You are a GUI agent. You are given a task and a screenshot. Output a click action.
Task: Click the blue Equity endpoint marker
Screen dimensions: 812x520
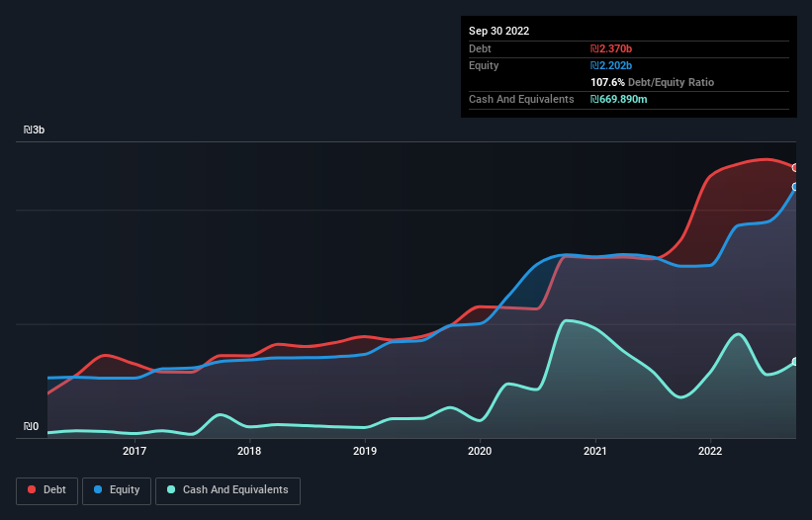[x=795, y=187]
